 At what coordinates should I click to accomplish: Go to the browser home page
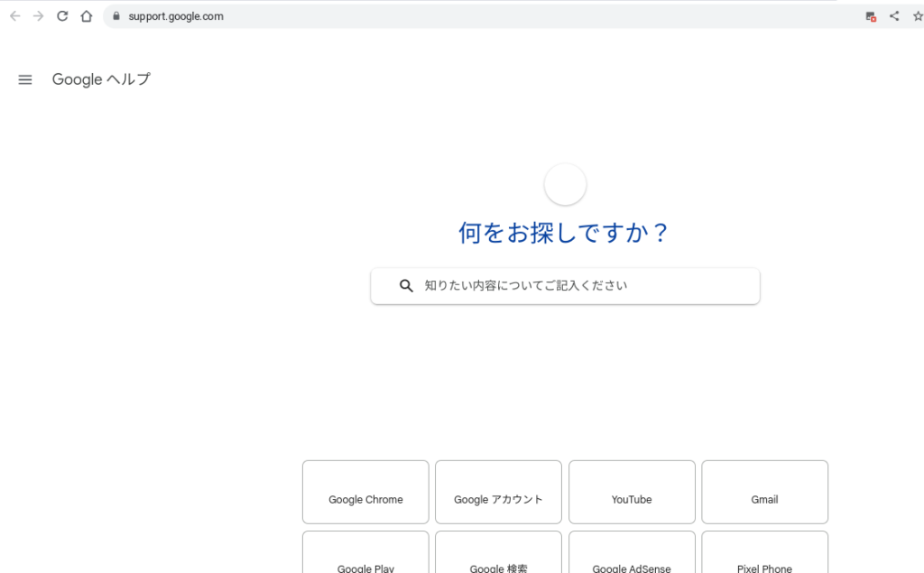point(87,16)
